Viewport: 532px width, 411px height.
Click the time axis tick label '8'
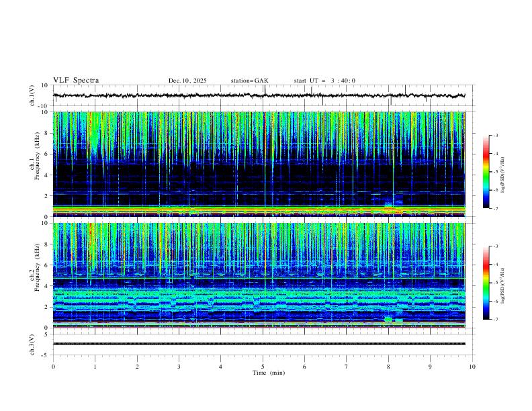coord(388,367)
